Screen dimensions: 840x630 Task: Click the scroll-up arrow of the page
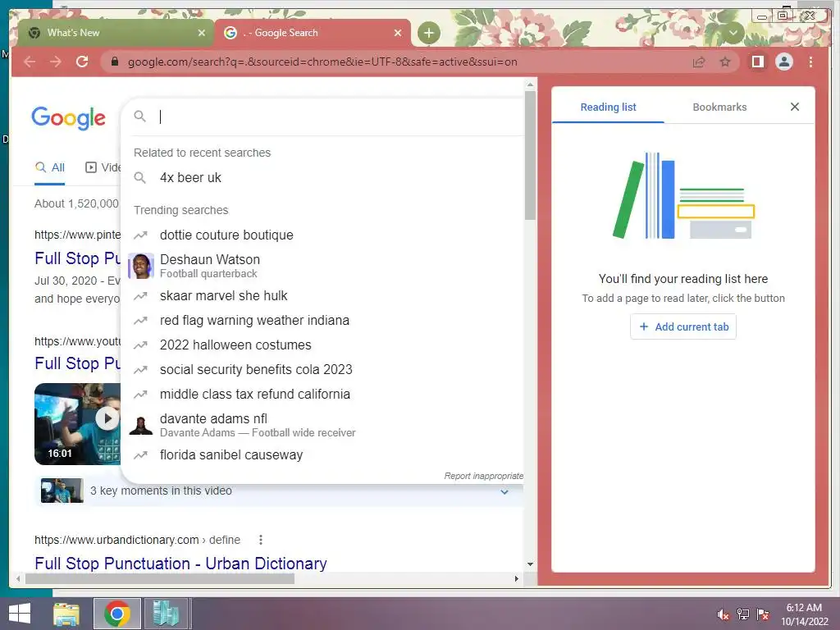pyautogui.click(x=530, y=84)
